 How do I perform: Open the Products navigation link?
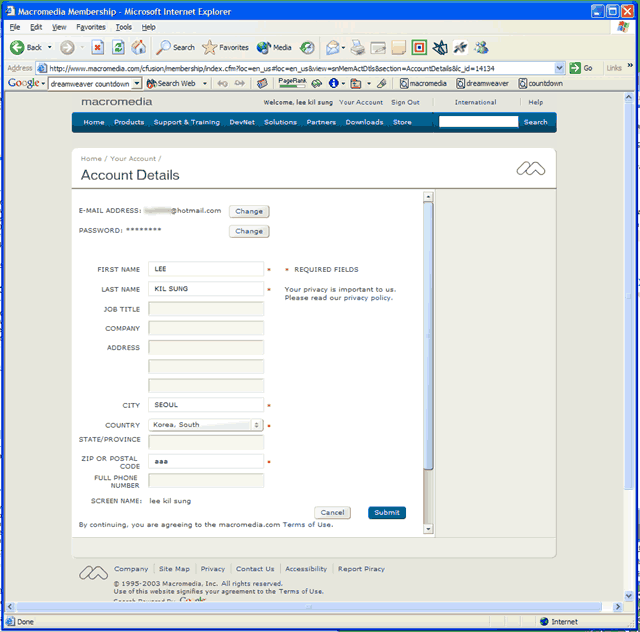tap(129, 122)
